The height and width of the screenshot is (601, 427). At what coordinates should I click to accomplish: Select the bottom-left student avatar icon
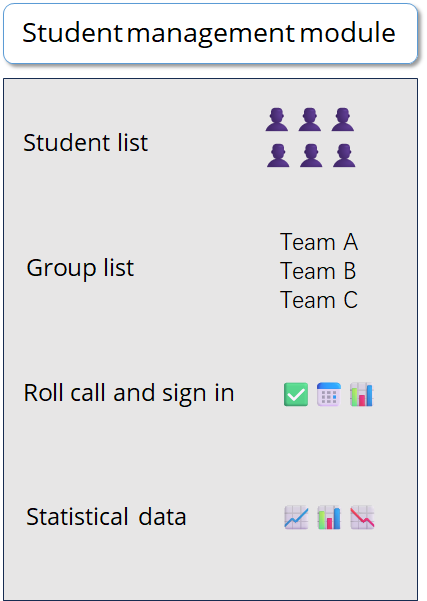point(278,156)
